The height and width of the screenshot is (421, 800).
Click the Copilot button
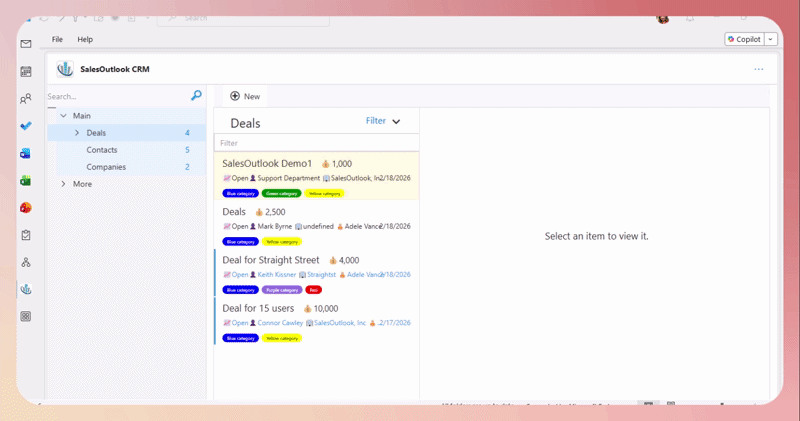(x=744, y=39)
